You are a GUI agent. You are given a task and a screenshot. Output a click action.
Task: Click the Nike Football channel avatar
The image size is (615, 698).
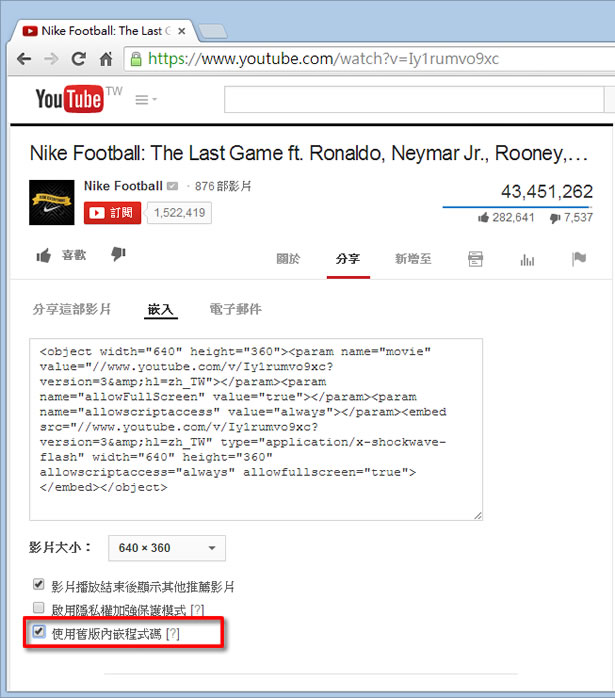coord(52,202)
